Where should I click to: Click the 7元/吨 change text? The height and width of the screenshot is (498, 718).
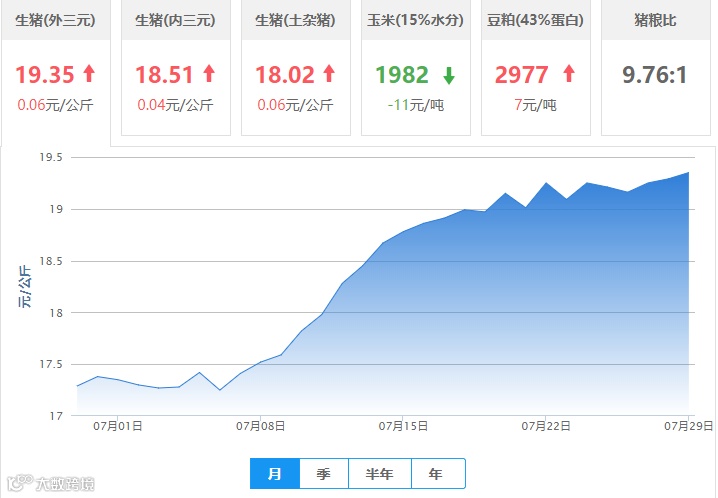tap(535, 105)
